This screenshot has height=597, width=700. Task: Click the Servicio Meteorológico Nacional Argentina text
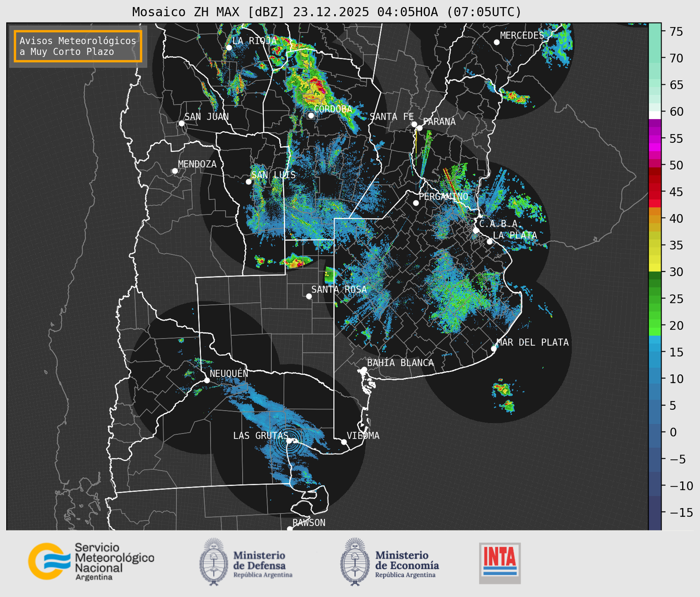click(x=114, y=562)
